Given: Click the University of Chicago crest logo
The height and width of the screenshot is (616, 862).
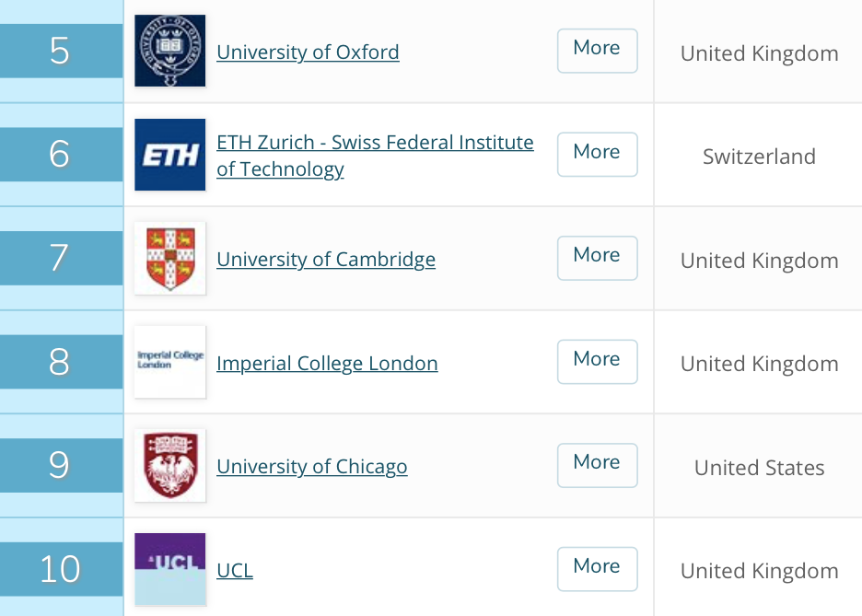Looking at the screenshot, I should tap(169, 466).
